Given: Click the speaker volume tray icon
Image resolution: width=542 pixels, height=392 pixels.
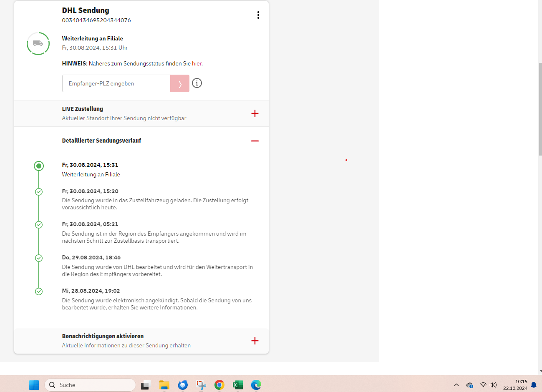Looking at the screenshot, I should [493, 385].
